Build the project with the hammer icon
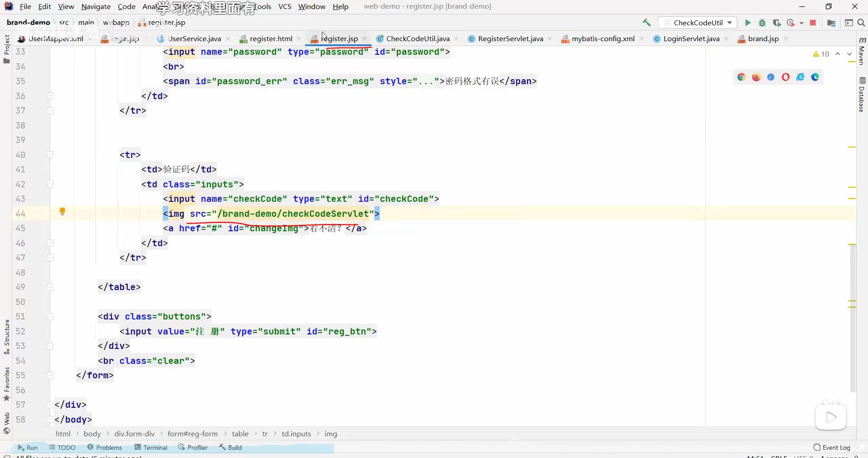Screen dimensions: 868x458 646,23
